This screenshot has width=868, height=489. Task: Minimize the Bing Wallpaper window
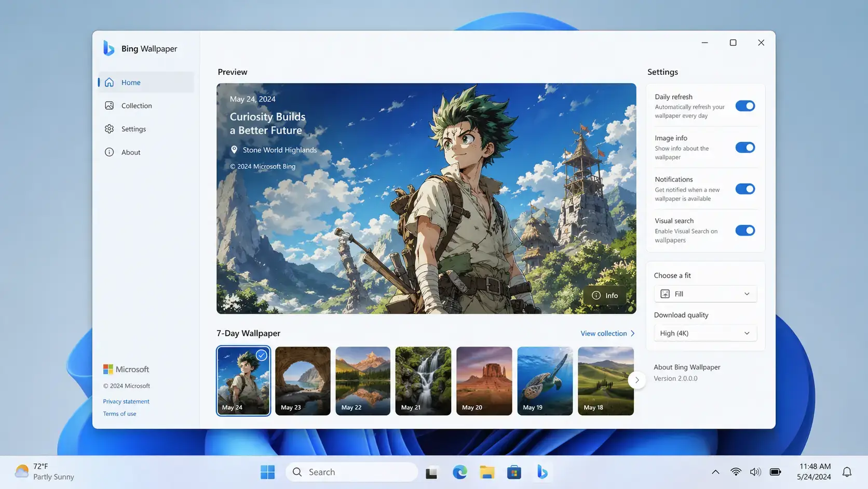click(x=704, y=43)
